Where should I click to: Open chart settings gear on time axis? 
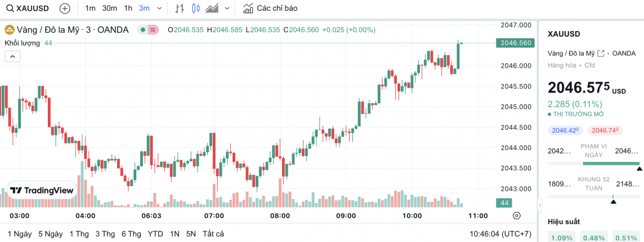(517, 215)
